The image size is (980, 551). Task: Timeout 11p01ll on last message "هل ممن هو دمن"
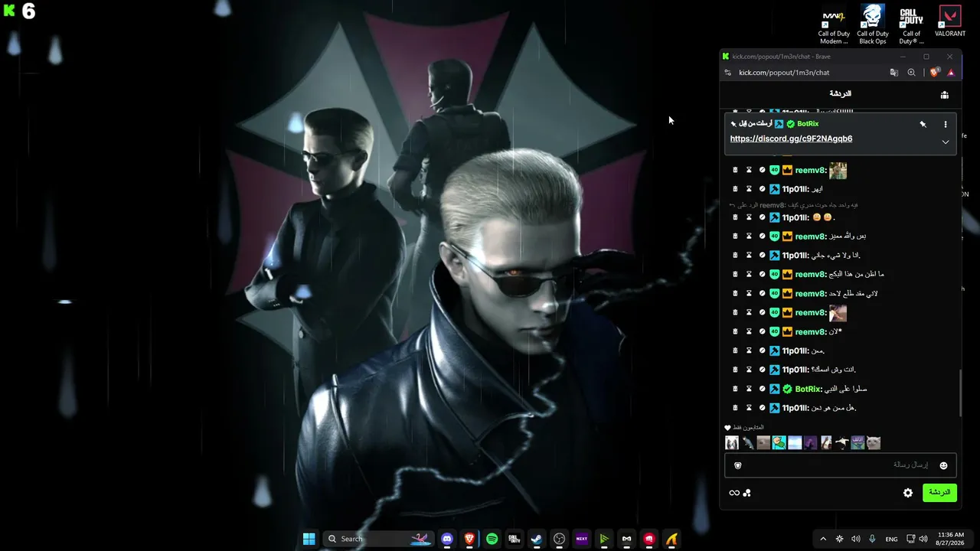[749, 408]
